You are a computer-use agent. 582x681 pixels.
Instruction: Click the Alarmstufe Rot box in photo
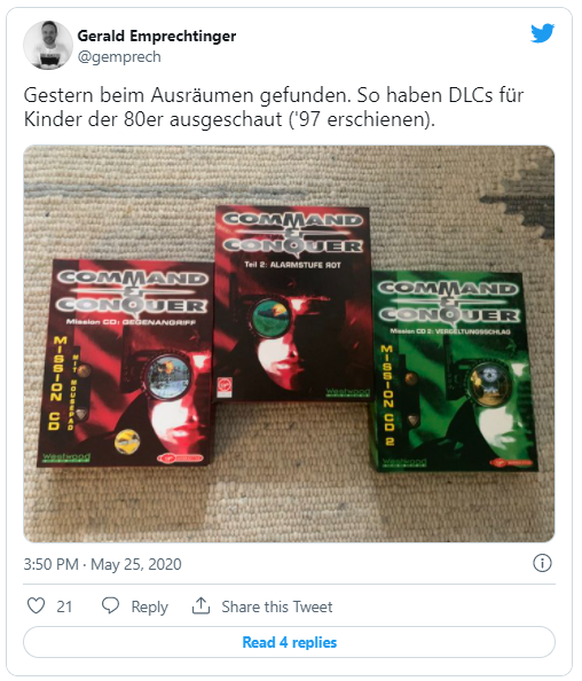[292, 304]
